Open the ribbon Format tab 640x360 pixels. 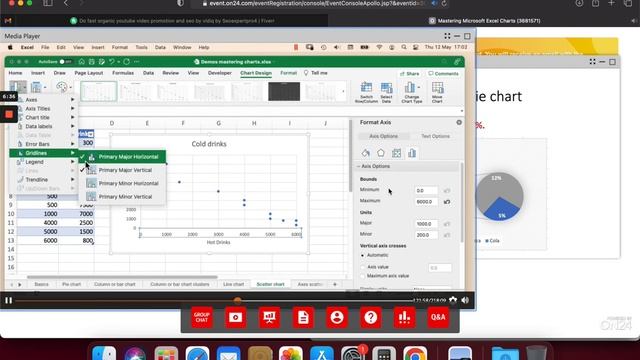[x=289, y=73]
